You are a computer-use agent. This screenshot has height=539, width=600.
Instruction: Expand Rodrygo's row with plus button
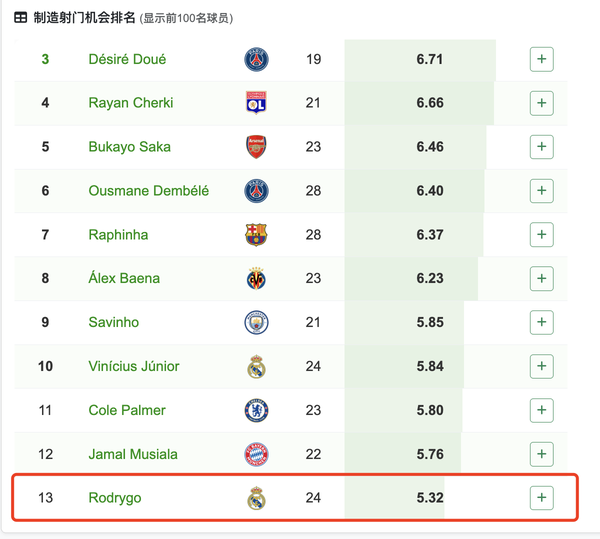541,498
